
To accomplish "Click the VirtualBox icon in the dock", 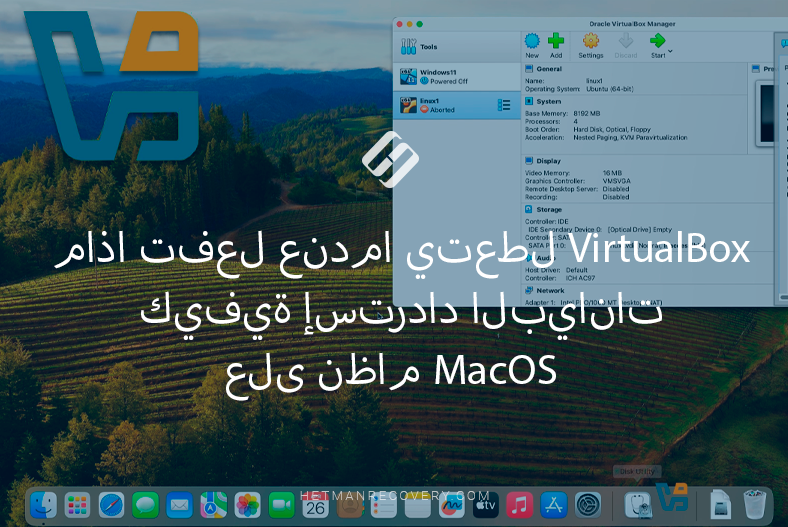I will click(x=672, y=497).
